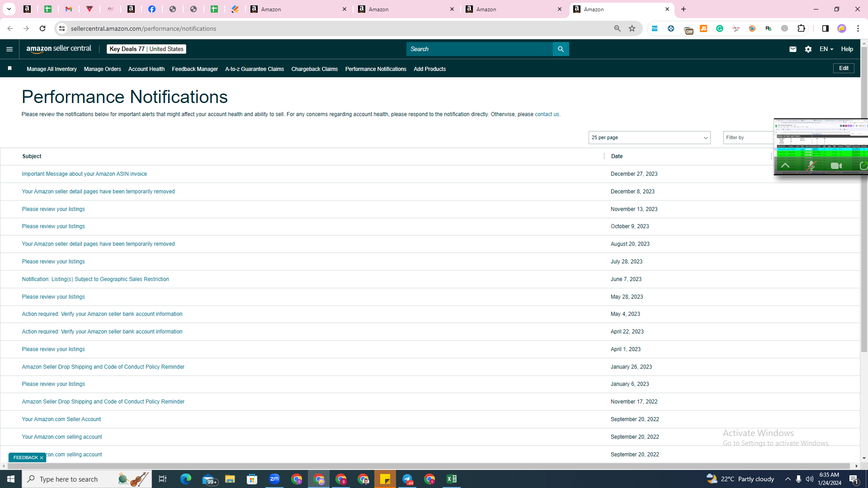This screenshot has height=488, width=868.
Task: Open Telegram from the taskbar
Action: [x=407, y=479]
